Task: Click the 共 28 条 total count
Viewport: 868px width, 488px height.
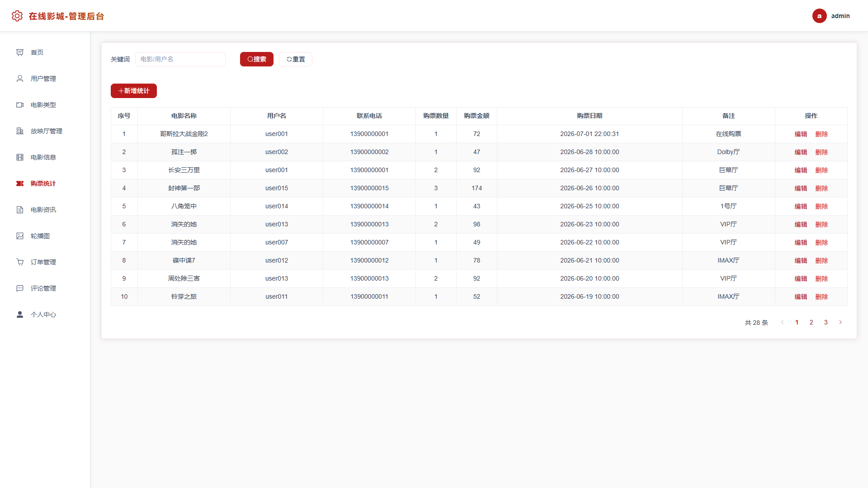Action: click(x=756, y=323)
